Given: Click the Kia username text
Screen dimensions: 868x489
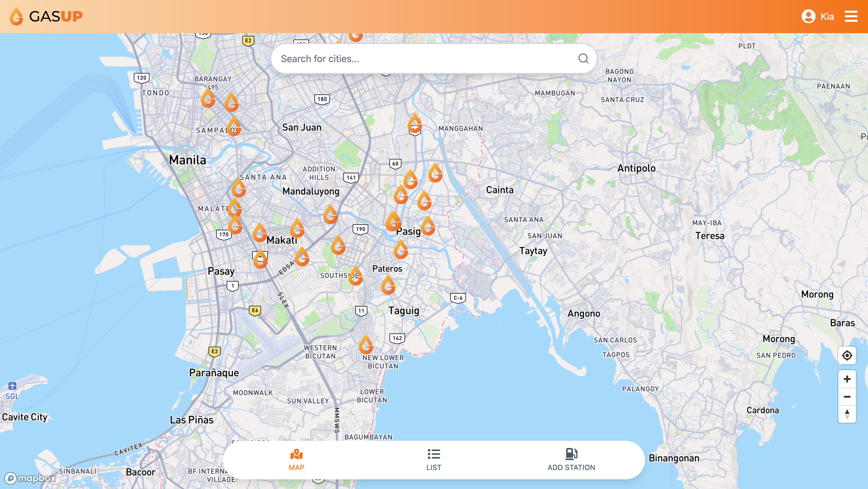Looking at the screenshot, I should [x=827, y=17].
